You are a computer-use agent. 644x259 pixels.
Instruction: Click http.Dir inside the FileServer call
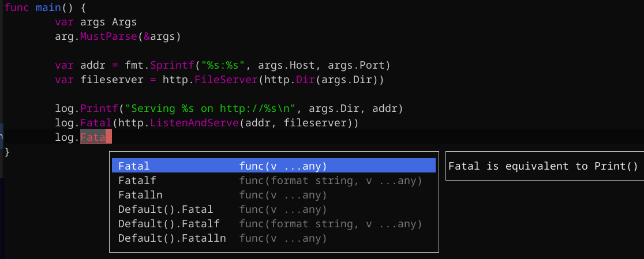284,79
